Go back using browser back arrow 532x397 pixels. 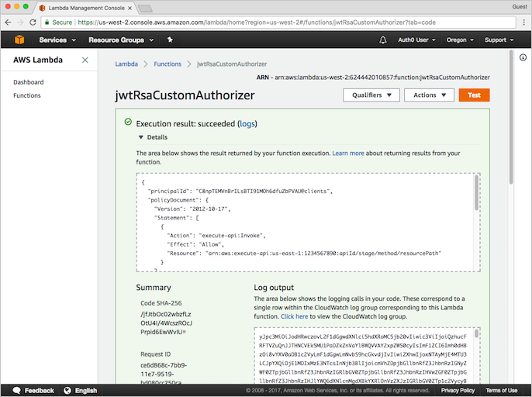(x=8, y=22)
